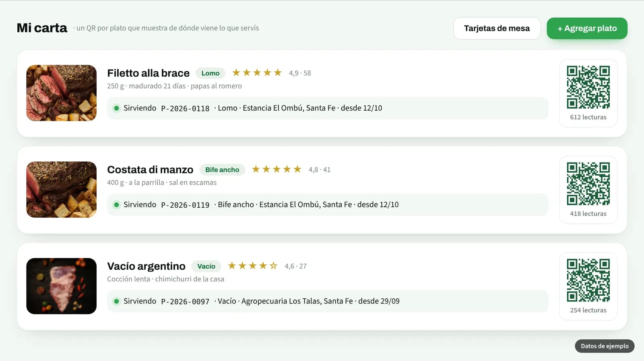Open the QR code for Costata di manzo
Image resolution: width=644 pixels, height=361 pixels.
pos(588,184)
